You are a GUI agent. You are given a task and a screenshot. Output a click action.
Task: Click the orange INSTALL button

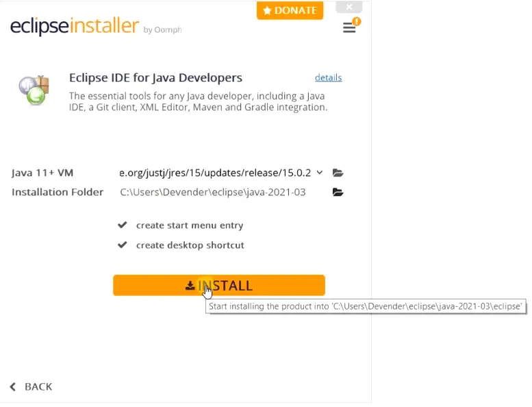point(219,285)
